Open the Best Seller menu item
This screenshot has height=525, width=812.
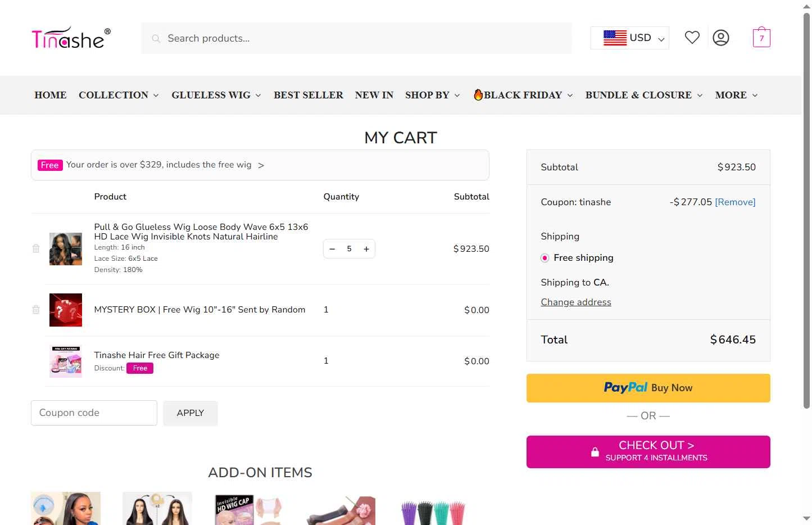click(309, 95)
